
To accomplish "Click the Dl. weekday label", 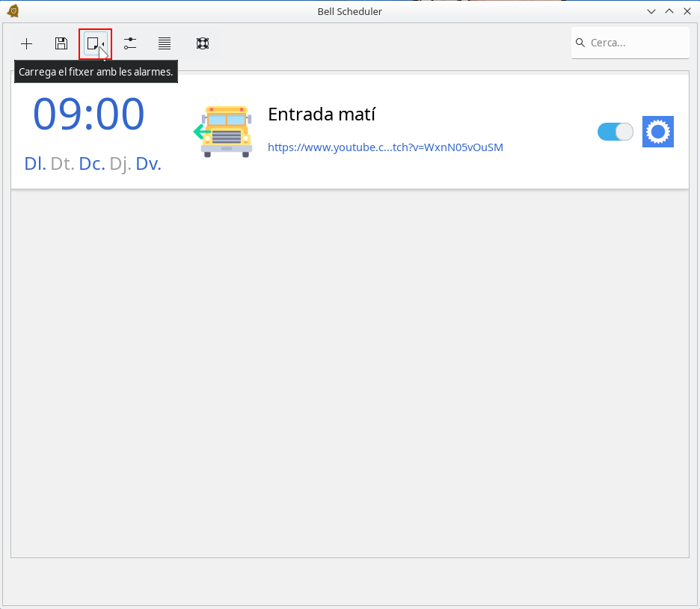I will click(x=35, y=164).
